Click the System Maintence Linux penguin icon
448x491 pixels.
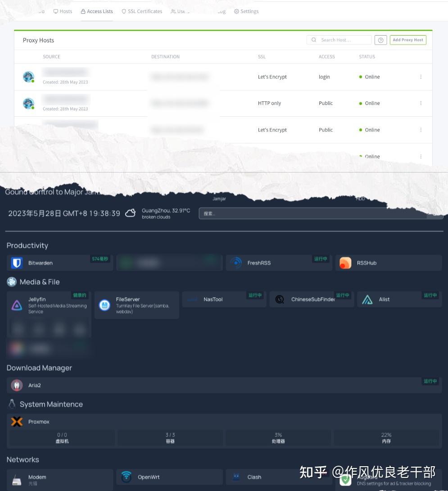point(12,404)
